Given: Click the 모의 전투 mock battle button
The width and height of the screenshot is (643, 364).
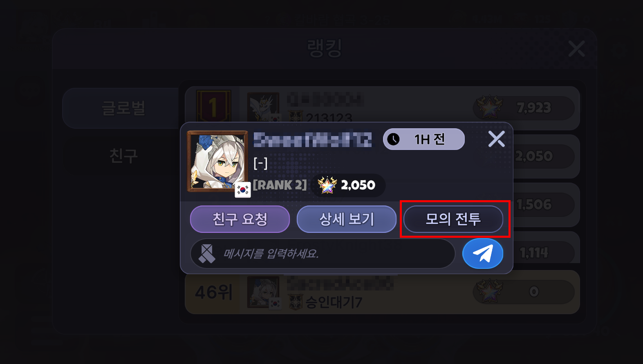Looking at the screenshot, I should (453, 219).
